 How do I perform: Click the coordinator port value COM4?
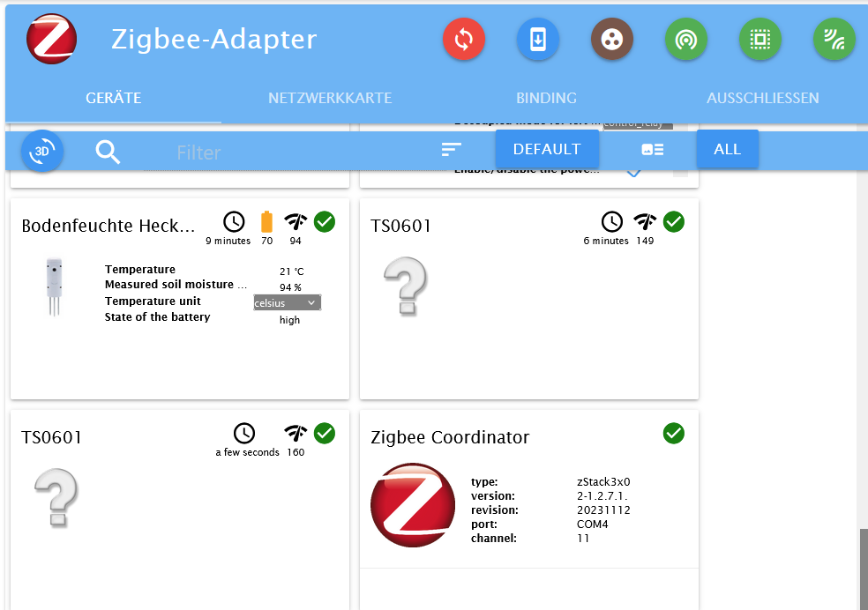coord(592,524)
